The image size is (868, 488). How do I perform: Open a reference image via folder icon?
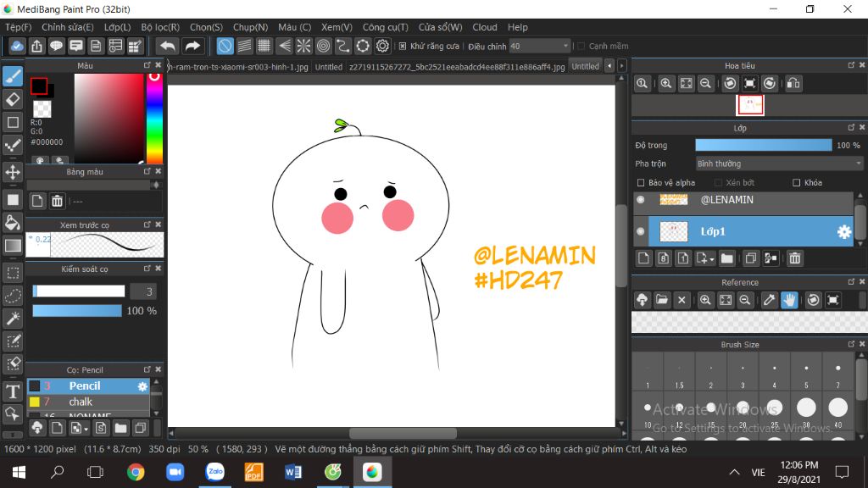tap(661, 300)
